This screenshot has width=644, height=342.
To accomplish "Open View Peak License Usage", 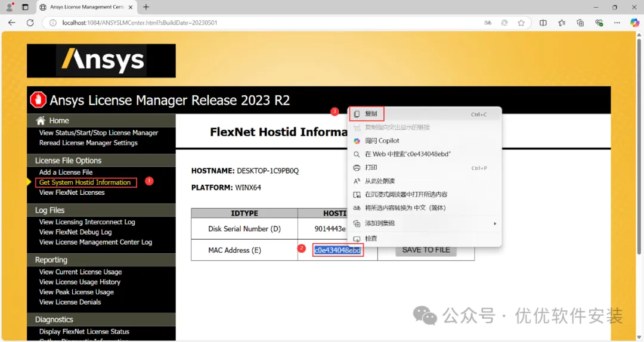I will point(76,293).
